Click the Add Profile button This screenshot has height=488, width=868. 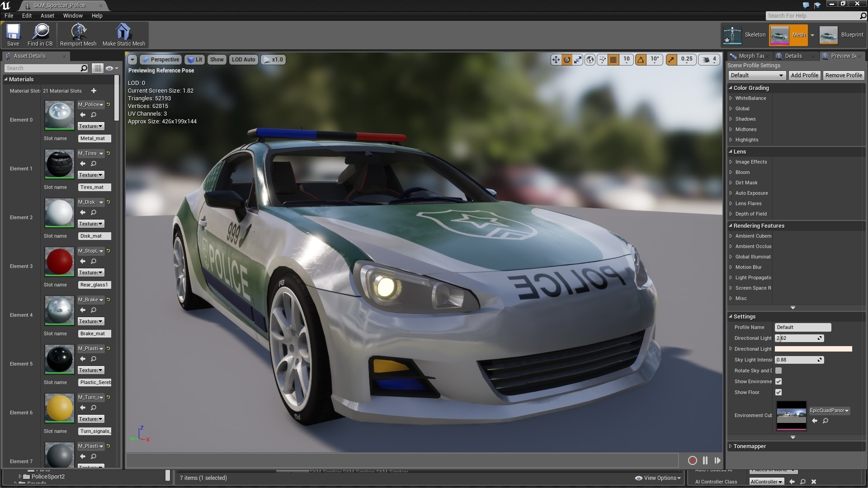tap(804, 75)
